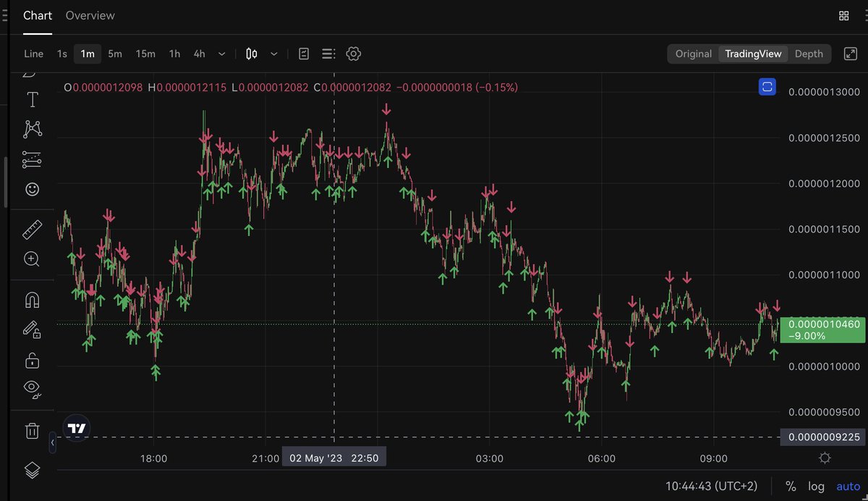Image resolution: width=868 pixels, height=501 pixels.
Task: Toggle stay in drawing mode pencil
Action: [x=32, y=329]
